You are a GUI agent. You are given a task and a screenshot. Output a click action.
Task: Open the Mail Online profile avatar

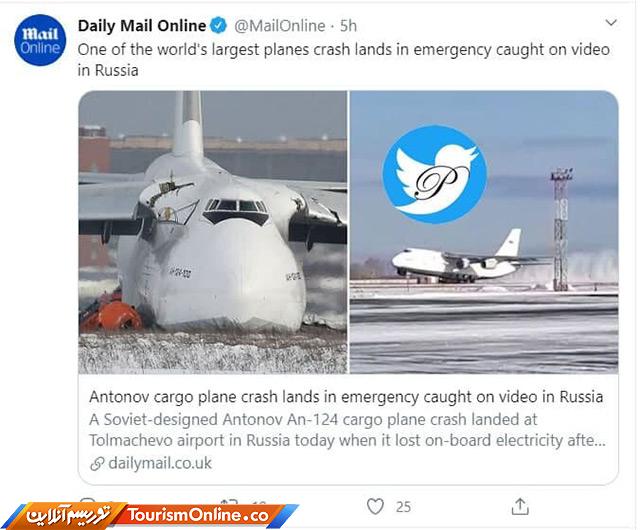[40, 40]
